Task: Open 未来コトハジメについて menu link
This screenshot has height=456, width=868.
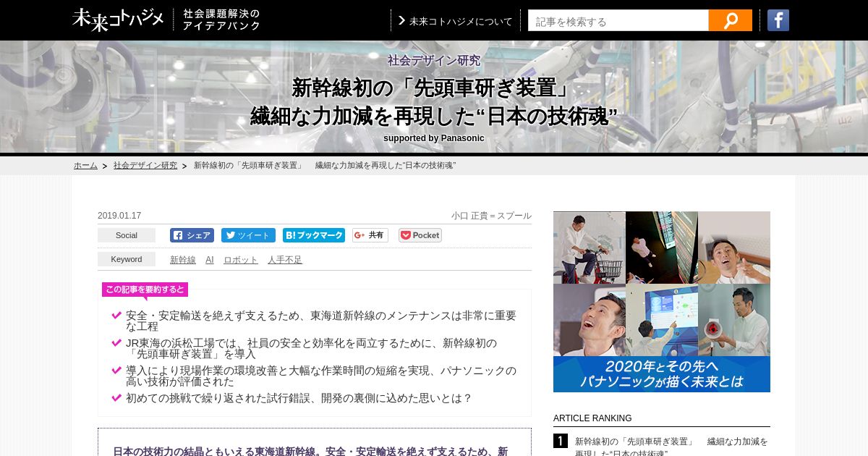Action: coord(456,21)
